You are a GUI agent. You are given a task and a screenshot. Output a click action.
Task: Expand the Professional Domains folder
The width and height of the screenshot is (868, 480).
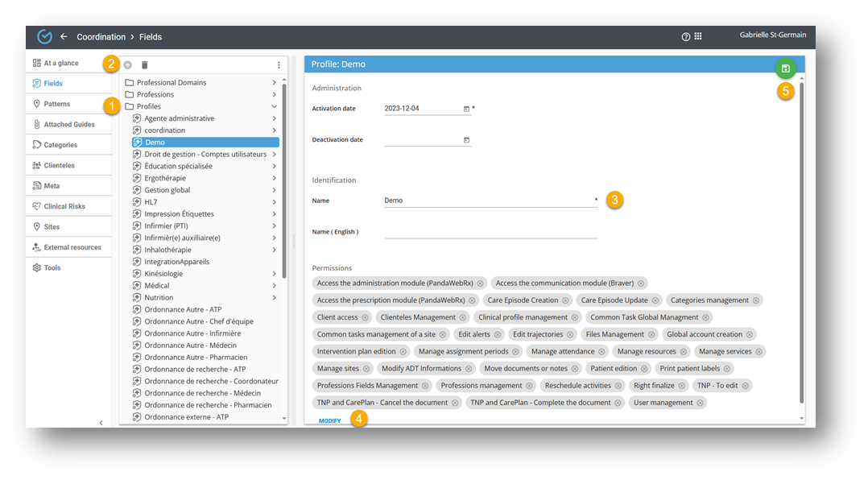click(274, 83)
